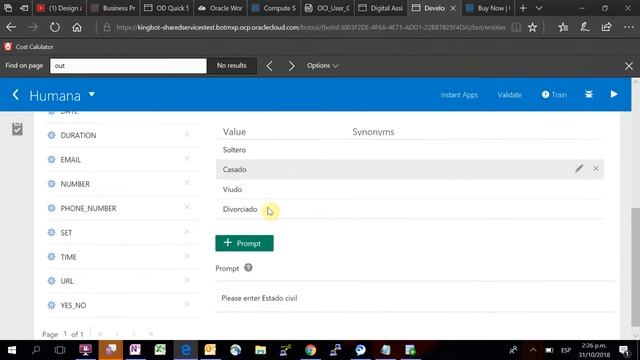Select the Viudo value row
The height and width of the screenshot is (360, 640).
point(410,189)
